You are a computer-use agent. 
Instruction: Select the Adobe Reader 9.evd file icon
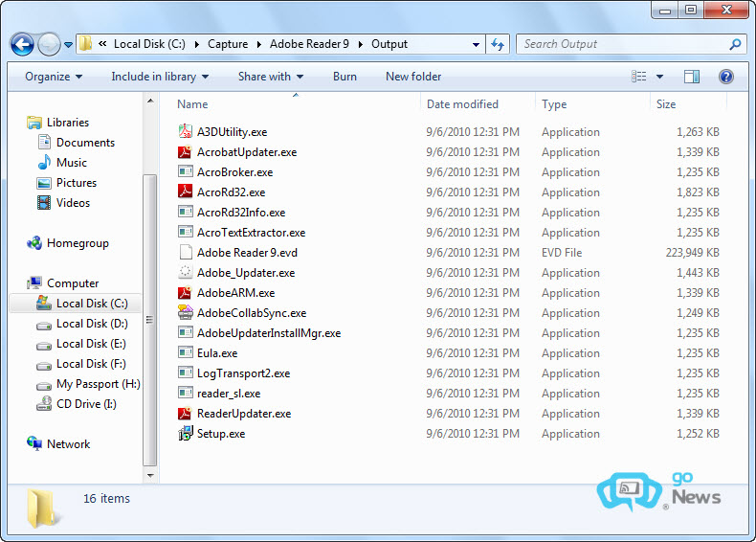click(x=185, y=252)
